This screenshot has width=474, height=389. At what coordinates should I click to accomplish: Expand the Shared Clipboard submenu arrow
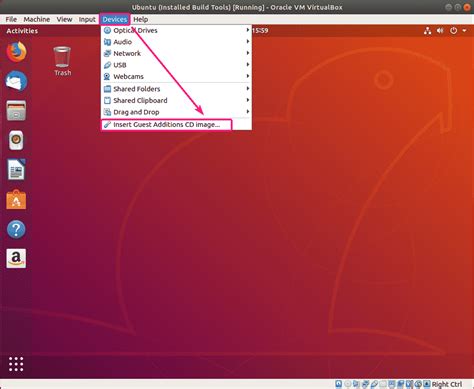(248, 100)
